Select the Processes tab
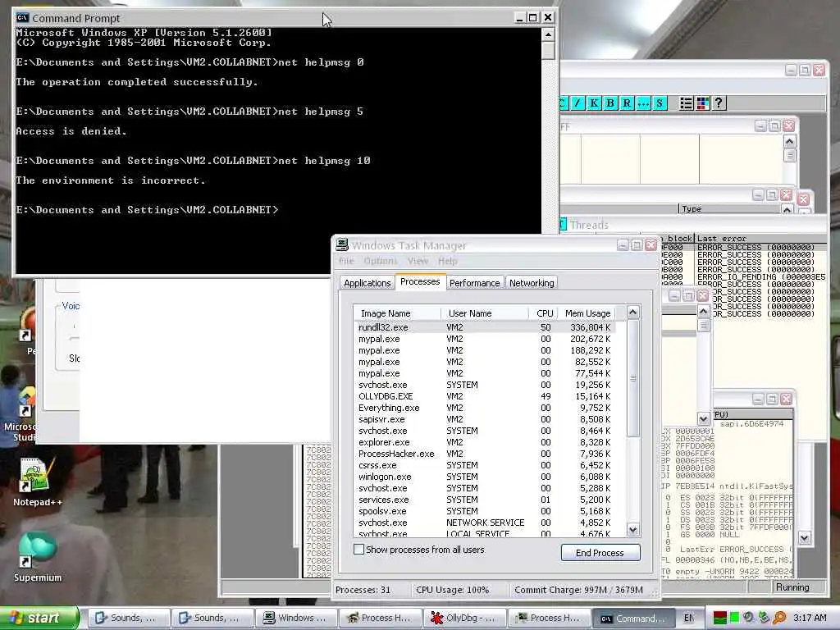This screenshot has height=630, width=840. [x=420, y=281]
